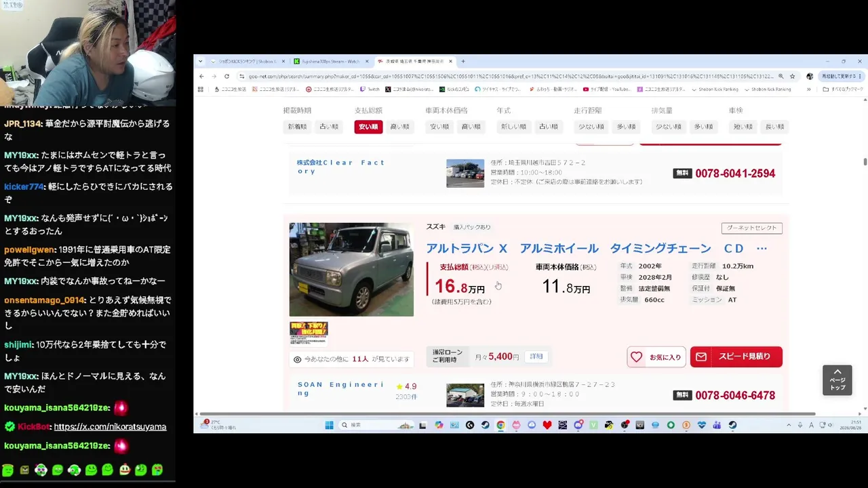The image size is (868, 488).
Task: Select 高い順 under 支払総額
Action: point(399,127)
